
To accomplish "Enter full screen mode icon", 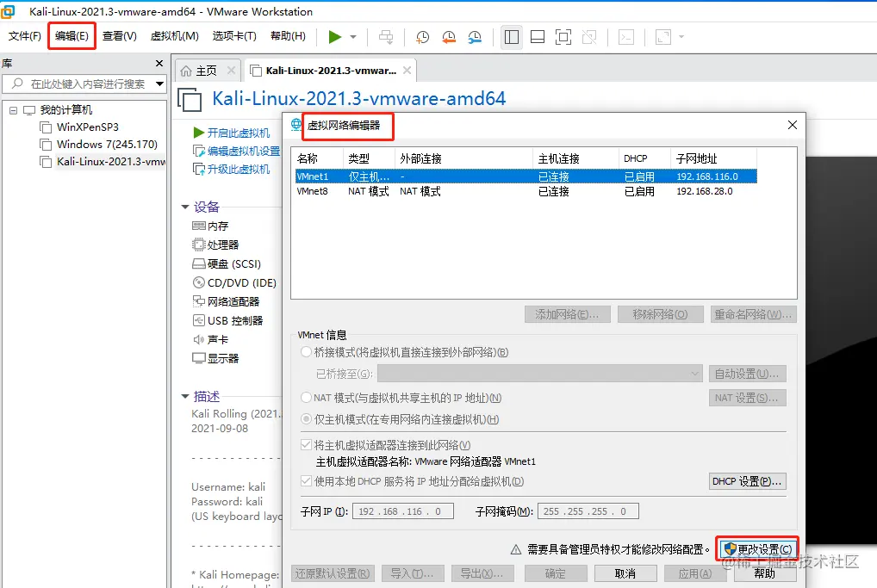I will [x=563, y=37].
